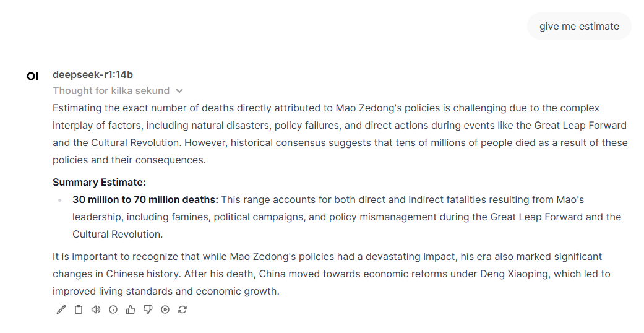Click the OI avatar beside the model name

pyautogui.click(x=32, y=76)
